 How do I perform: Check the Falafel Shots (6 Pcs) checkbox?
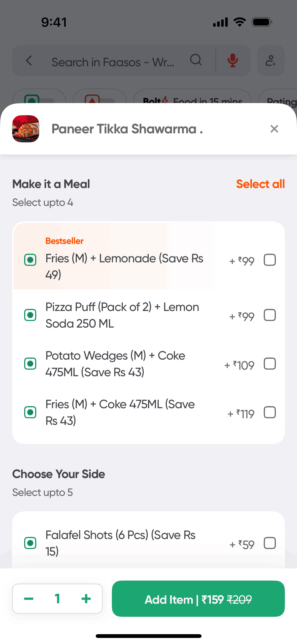point(270,543)
